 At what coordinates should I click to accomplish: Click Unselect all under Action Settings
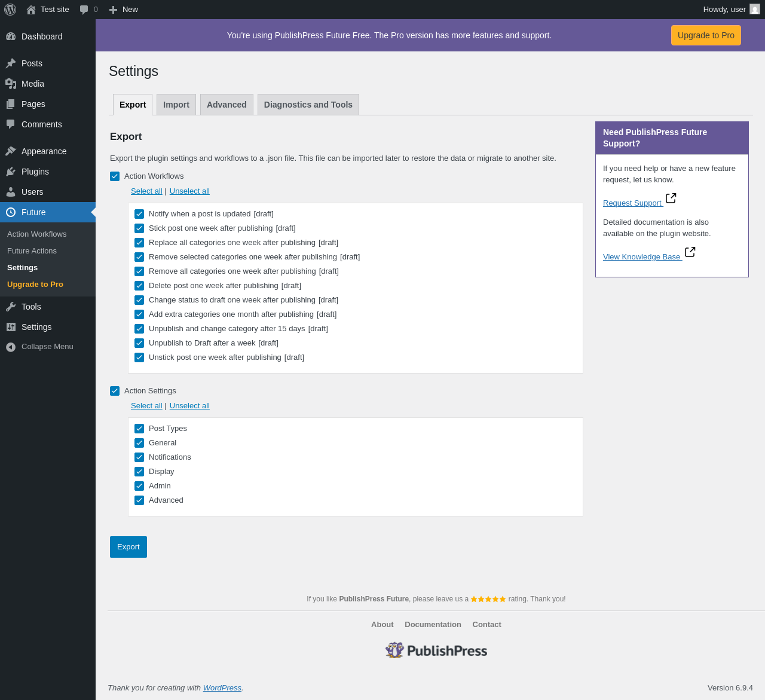point(189,406)
